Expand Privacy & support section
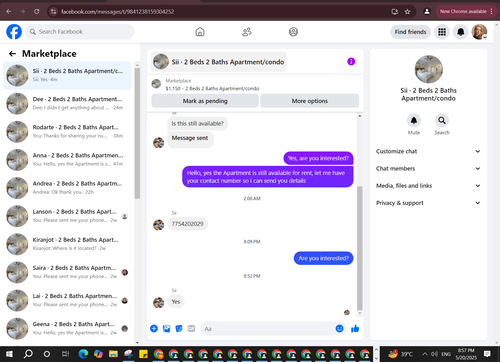Image resolution: width=500 pixels, height=362 pixels. (428, 203)
